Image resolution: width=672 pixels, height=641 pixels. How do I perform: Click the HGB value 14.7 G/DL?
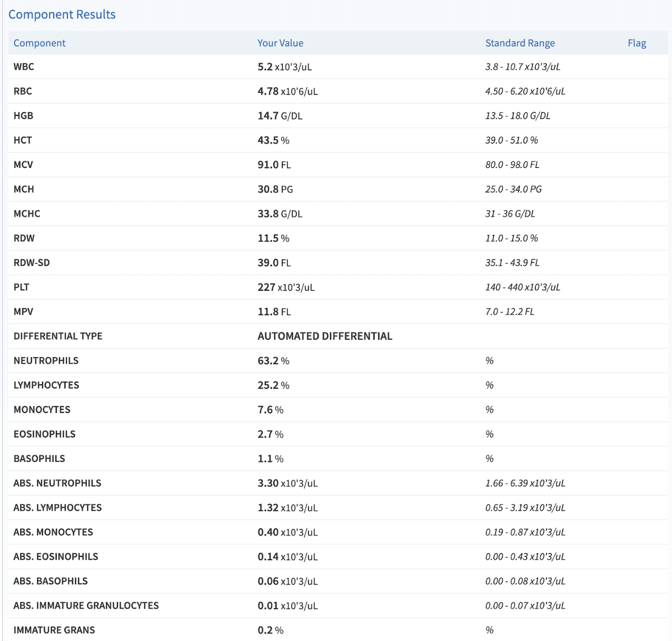pos(280,116)
